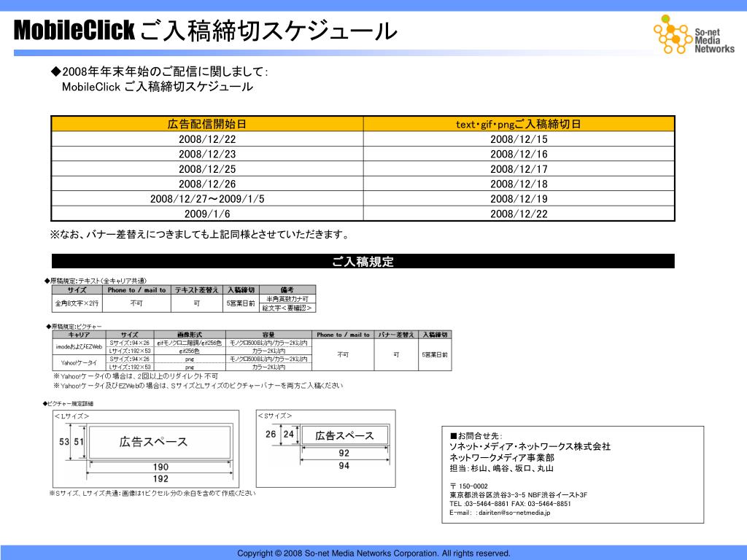Select the address '東京都渋谷区渋谷3-3-5 NBF渋谷イースト3F'
The width and height of the screenshot is (747, 560).
(x=519, y=495)
